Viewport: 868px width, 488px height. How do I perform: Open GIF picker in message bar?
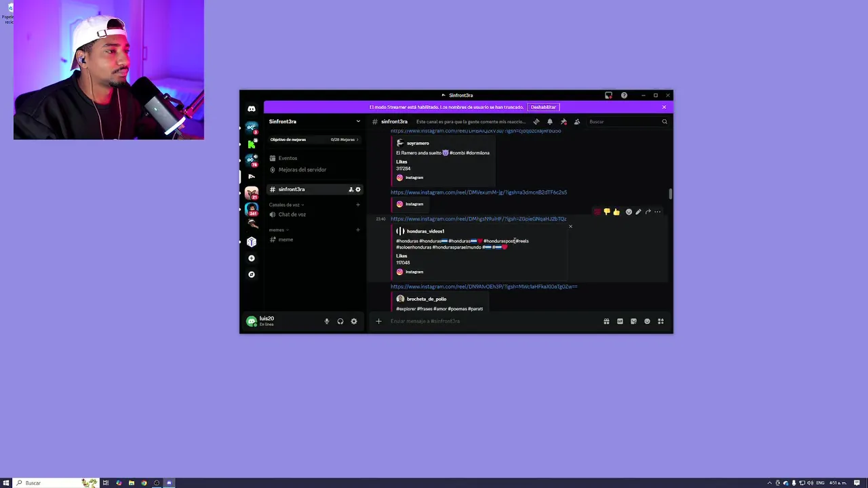(620, 321)
